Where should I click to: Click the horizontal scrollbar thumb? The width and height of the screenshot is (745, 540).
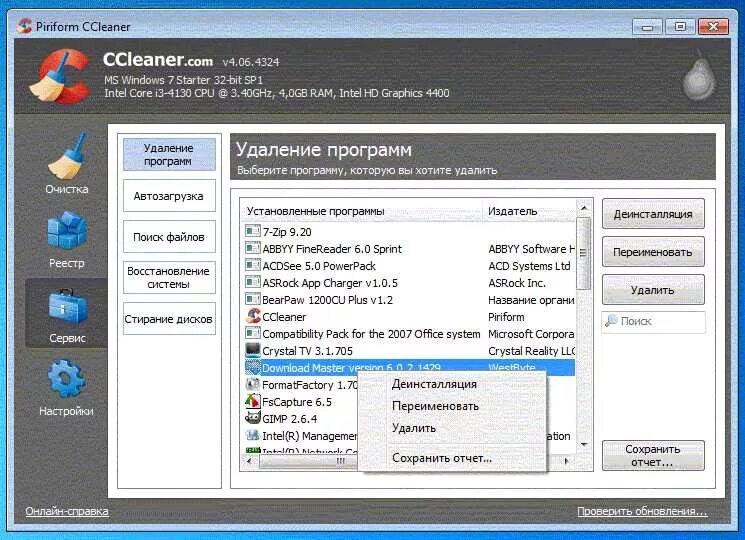(x=309, y=461)
